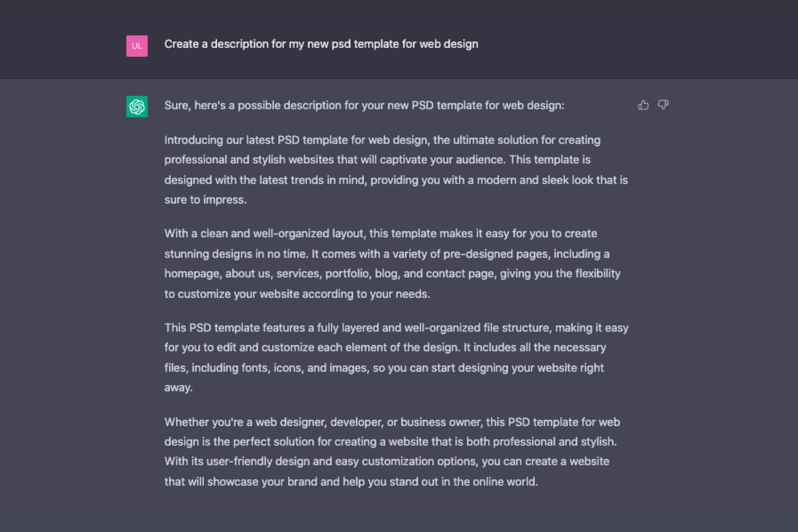Click the paragraph beginning "Introducing our latest PSD"
Screen dimensions: 798x532
(396, 170)
